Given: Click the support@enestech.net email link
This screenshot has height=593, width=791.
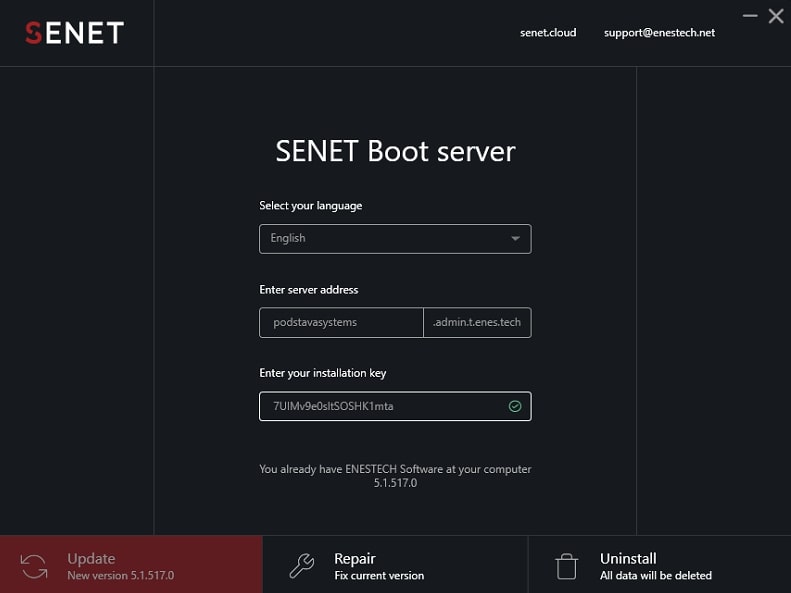Looking at the screenshot, I should (659, 33).
